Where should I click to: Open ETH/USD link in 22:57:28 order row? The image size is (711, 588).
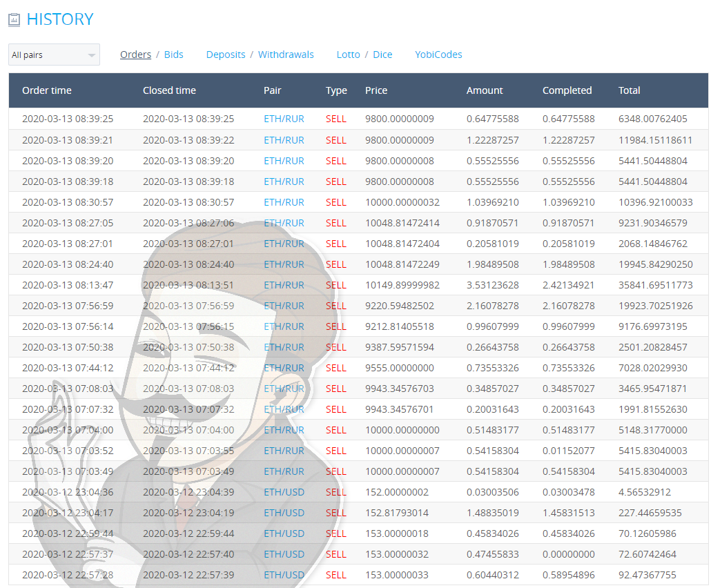coord(284,575)
